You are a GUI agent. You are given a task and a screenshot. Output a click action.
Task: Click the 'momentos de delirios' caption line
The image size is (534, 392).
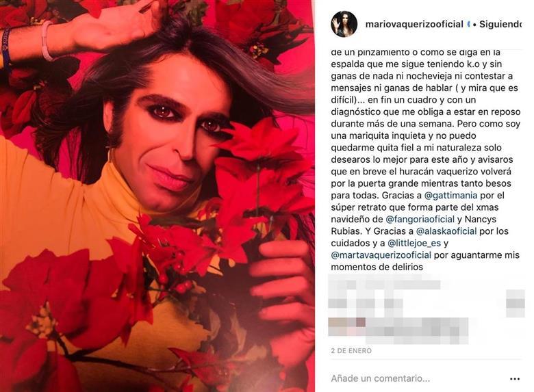tap(377, 267)
